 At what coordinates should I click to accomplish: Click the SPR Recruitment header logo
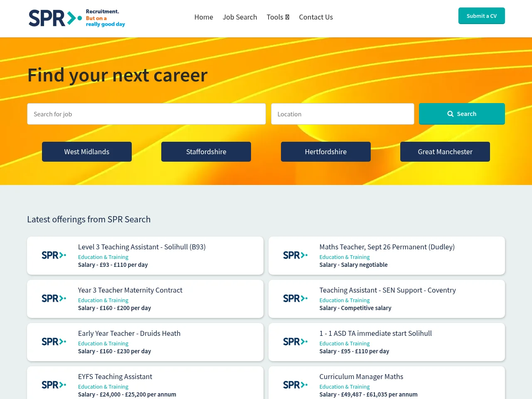click(x=77, y=18)
